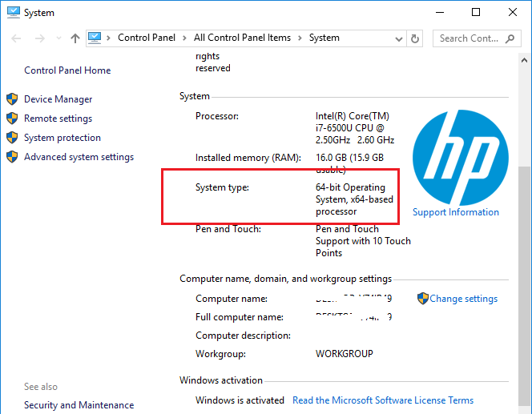Click the Remote settings shield icon
532x414 pixels.
pos(12,119)
